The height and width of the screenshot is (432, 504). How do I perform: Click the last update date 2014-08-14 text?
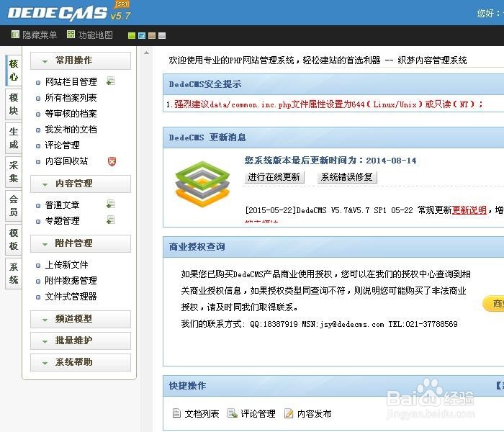click(x=391, y=161)
